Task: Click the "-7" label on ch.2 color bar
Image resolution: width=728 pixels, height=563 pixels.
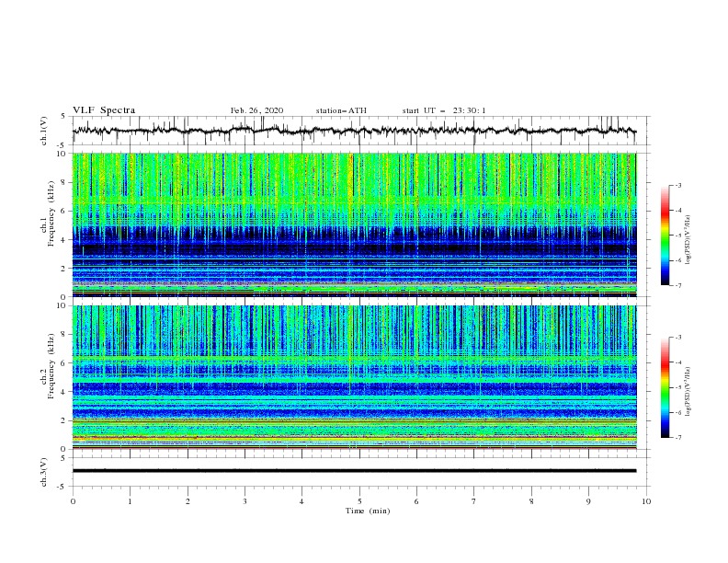Action: 677,438
